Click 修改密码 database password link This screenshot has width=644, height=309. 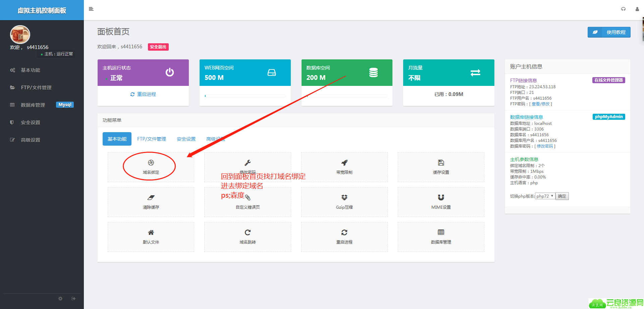pos(545,146)
